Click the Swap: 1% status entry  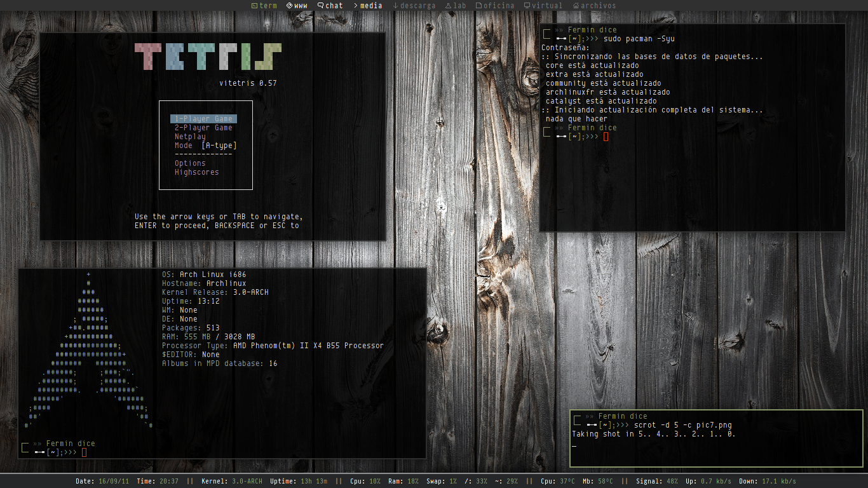440,481
